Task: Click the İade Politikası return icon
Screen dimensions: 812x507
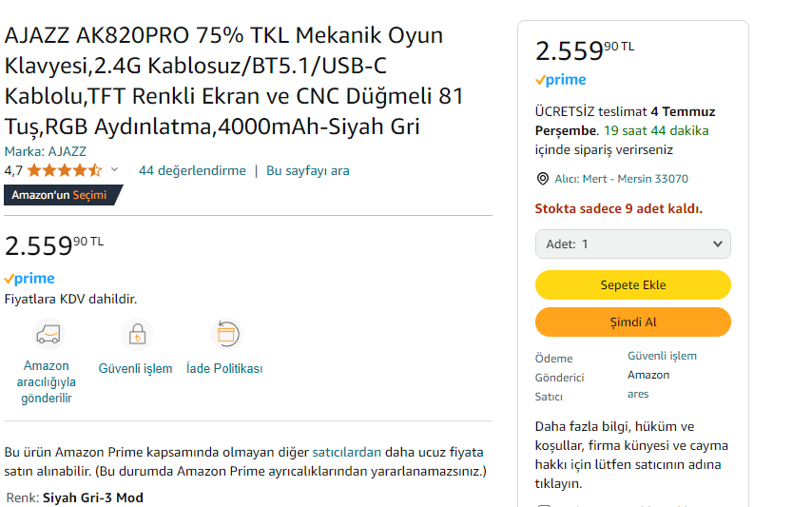Action: click(x=225, y=334)
